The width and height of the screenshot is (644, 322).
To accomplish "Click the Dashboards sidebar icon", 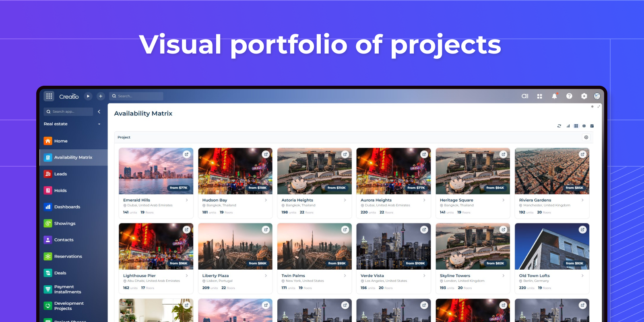I will coord(48,207).
